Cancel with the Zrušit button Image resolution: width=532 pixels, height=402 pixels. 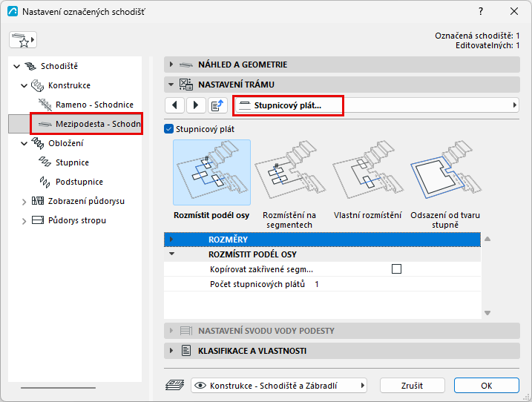tap(413, 386)
